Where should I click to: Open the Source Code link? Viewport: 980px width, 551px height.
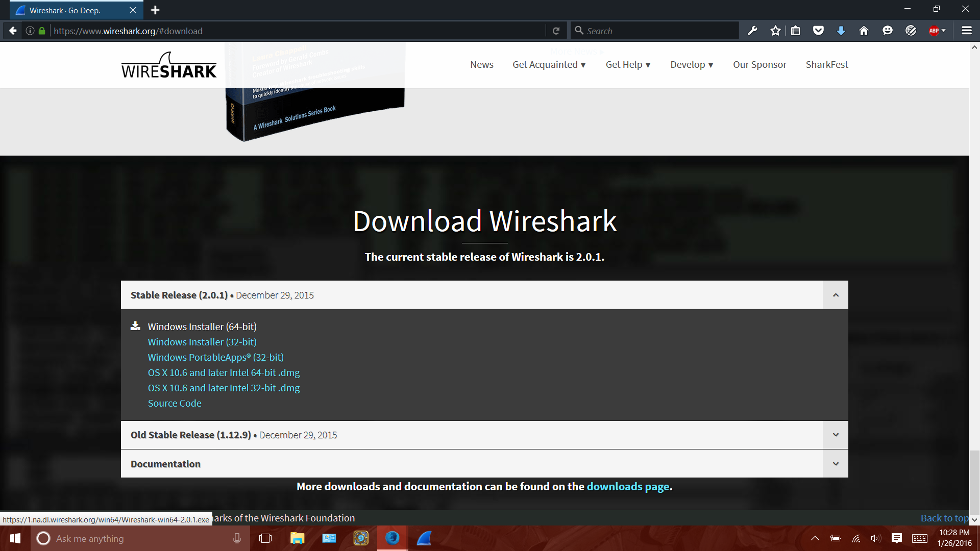174,403
